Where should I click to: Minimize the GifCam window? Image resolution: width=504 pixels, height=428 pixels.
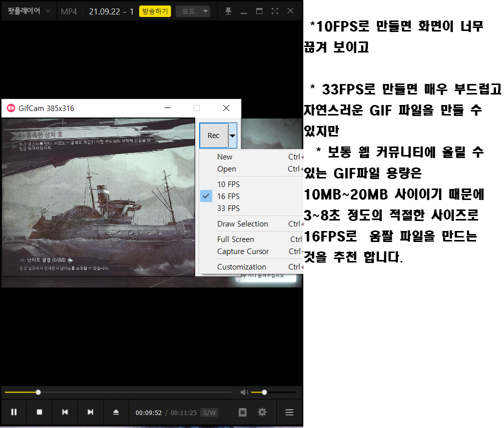coord(168,108)
